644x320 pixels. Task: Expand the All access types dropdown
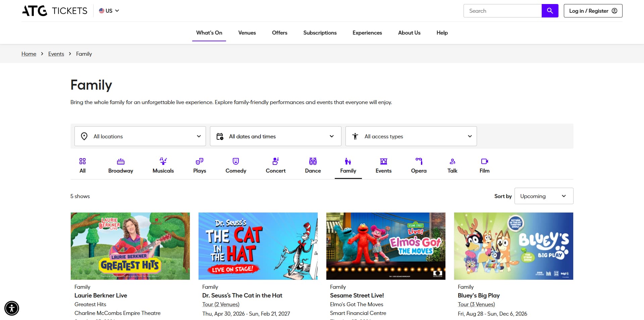point(411,136)
